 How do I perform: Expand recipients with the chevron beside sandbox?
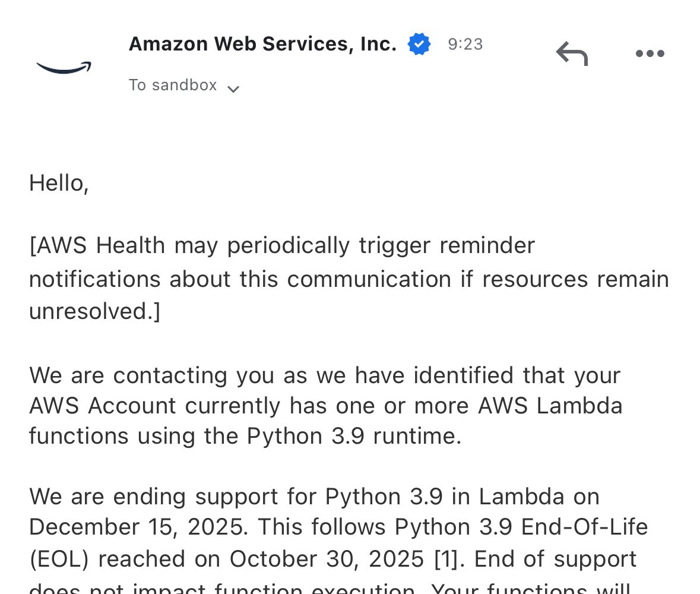[x=233, y=89]
